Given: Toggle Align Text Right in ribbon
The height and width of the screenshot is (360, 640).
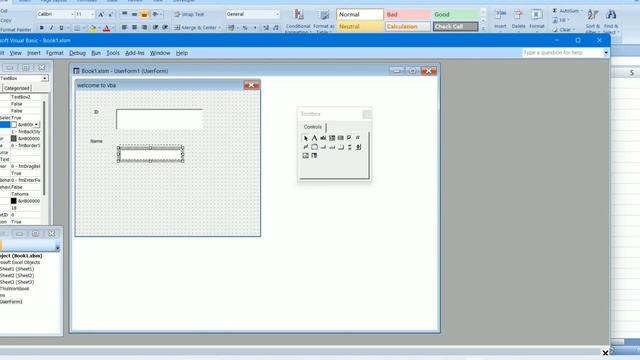Looking at the screenshot, I should 144,27.
